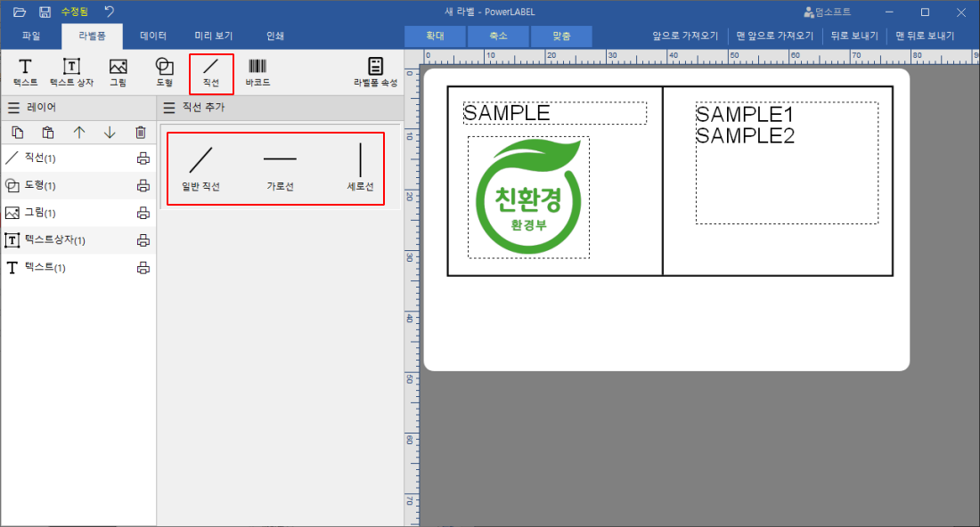The width and height of the screenshot is (980, 527).
Task: Toggle print icon for 직선(1) layer
Action: click(x=143, y=158)
